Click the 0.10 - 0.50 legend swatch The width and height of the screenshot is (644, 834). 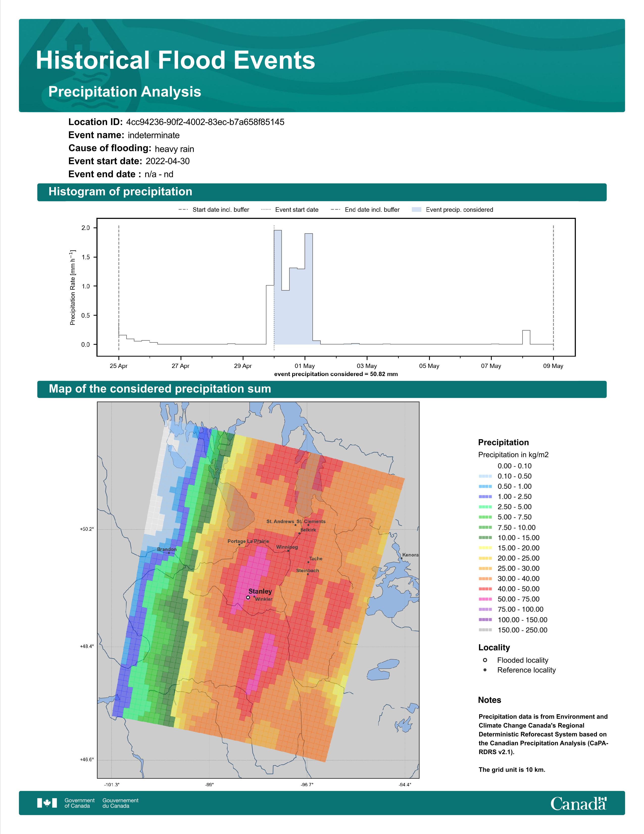[x=485, y=476]
